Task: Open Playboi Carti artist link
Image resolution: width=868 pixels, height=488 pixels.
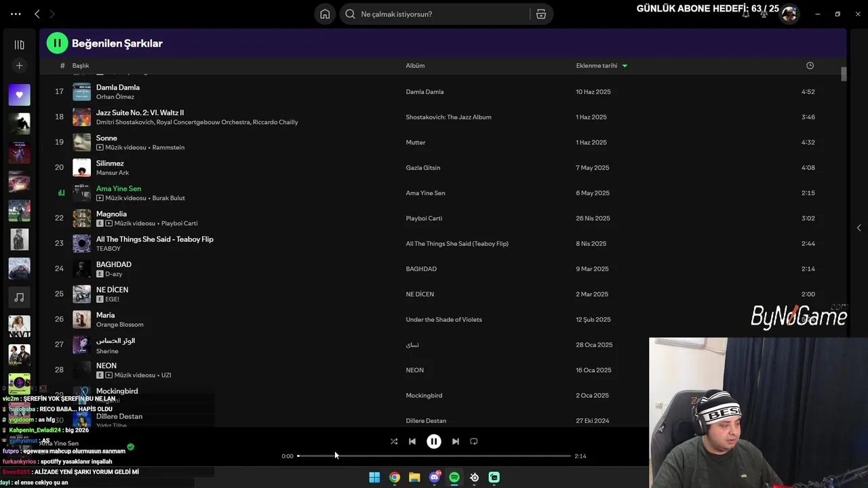Action: point(180,223)
